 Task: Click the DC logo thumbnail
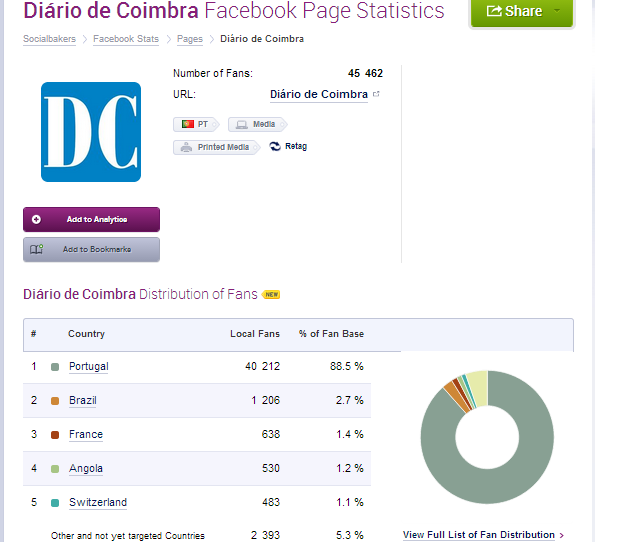click(91, 132)
